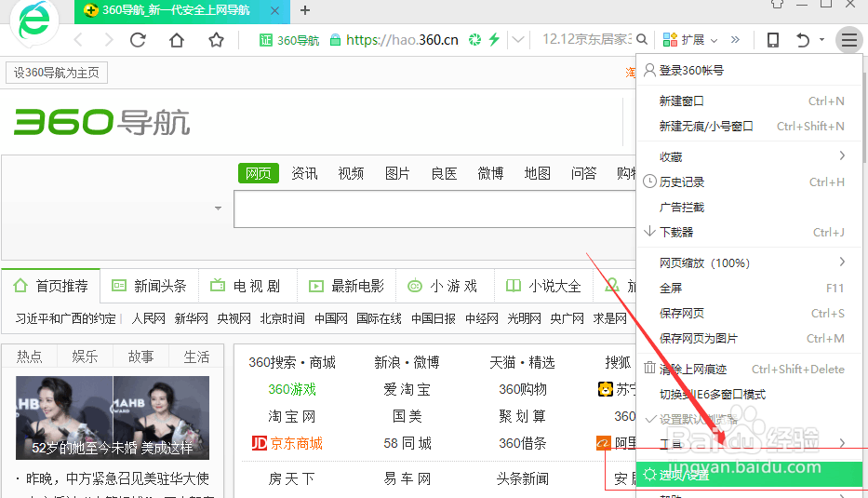Go forward with the forward arrow
Image resolution: width=868 pixels, height=498 pixels.
tap(109, 40)
